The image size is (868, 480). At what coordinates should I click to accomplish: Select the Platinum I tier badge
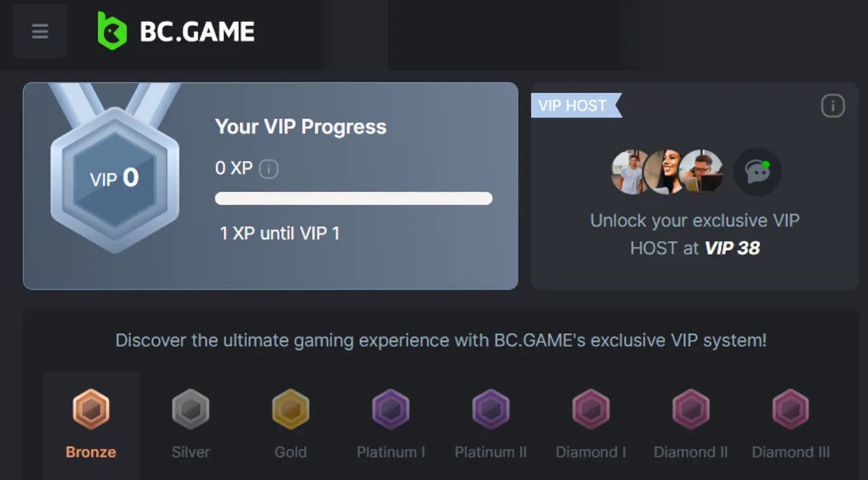coord(391,408)
